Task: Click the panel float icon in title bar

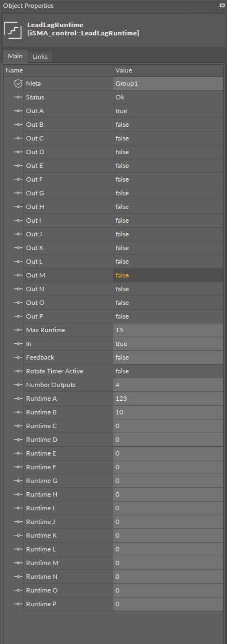Action: coord(222,6)
